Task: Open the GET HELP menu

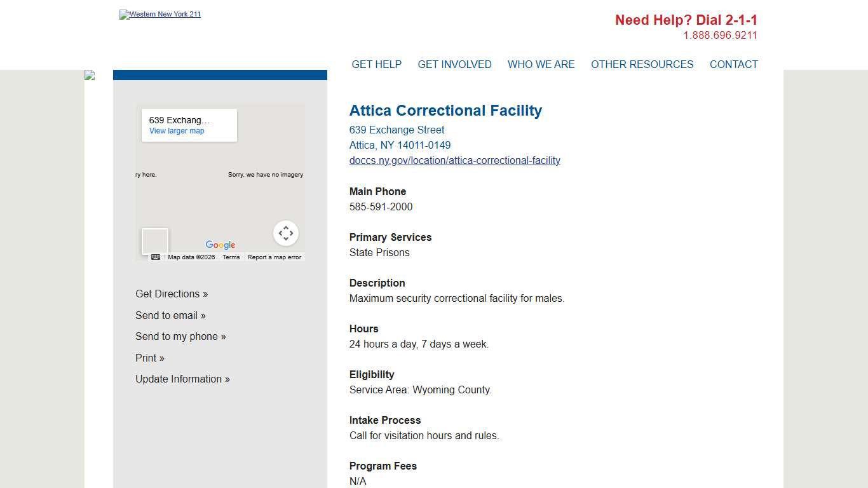Action: [x=377, y=64]
